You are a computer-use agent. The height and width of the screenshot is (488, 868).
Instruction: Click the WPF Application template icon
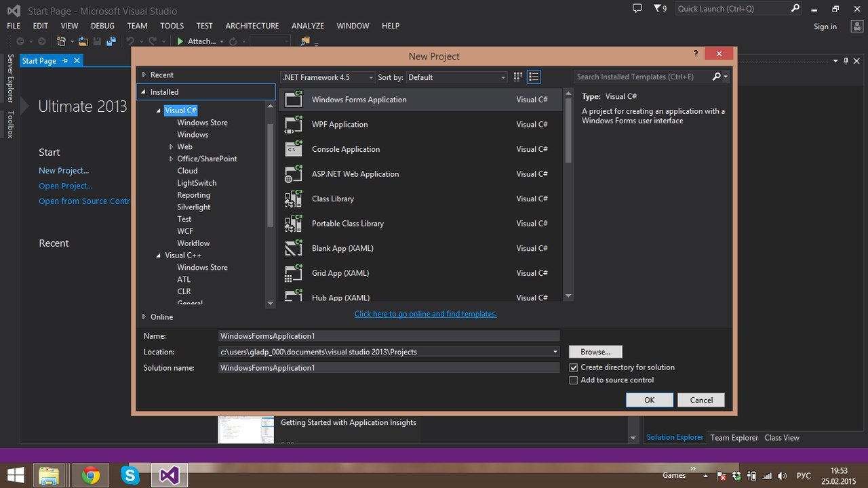pyautogui.click(x=294, y=125)
